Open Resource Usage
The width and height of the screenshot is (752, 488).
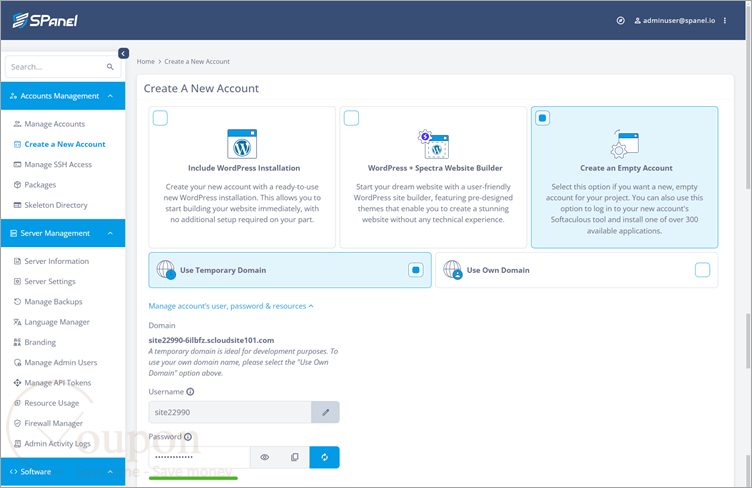[x=51, y=403]
